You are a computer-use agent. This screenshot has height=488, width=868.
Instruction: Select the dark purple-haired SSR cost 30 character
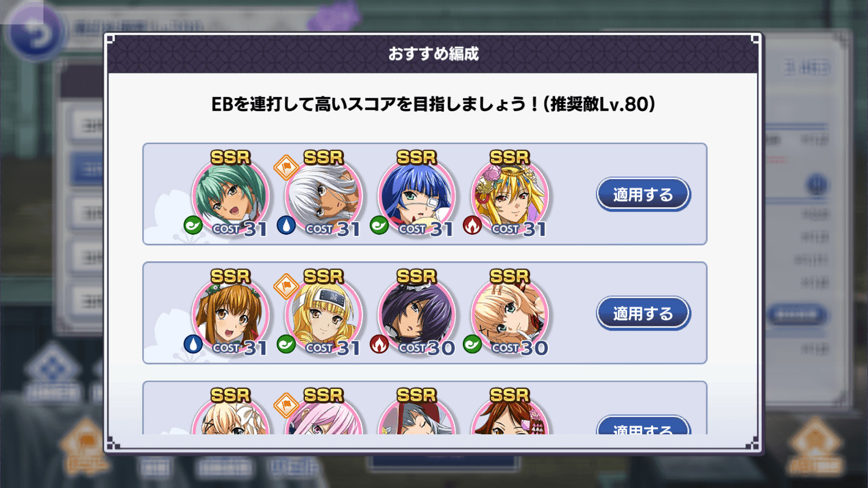tap(417, 314)
